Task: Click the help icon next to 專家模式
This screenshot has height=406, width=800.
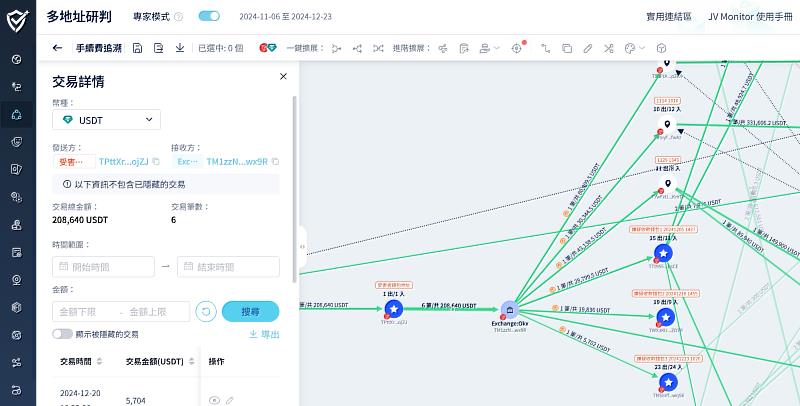Action: pyautogui.click(x=179, y=17)
